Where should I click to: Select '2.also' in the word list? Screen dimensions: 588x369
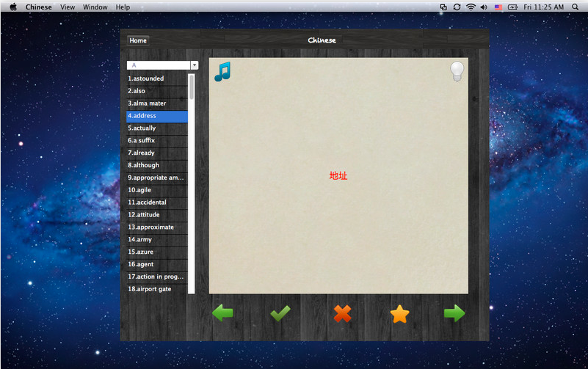pos(157,91)
